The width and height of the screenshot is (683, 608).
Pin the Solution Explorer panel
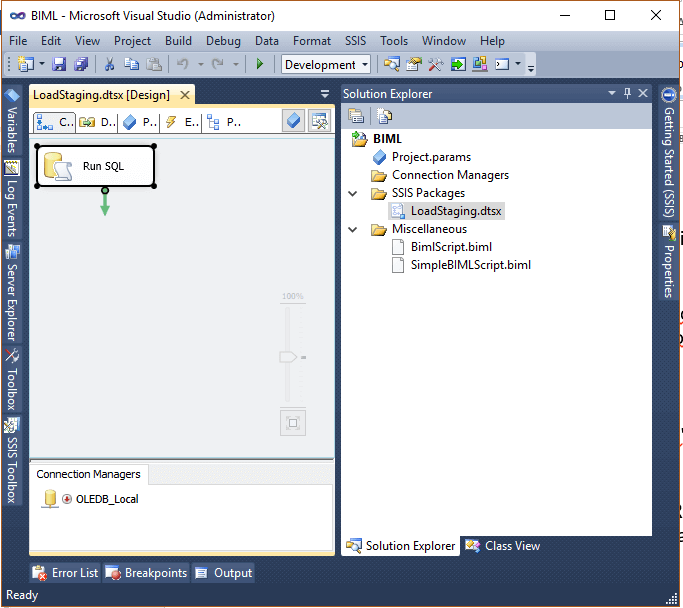coord(627,93)
